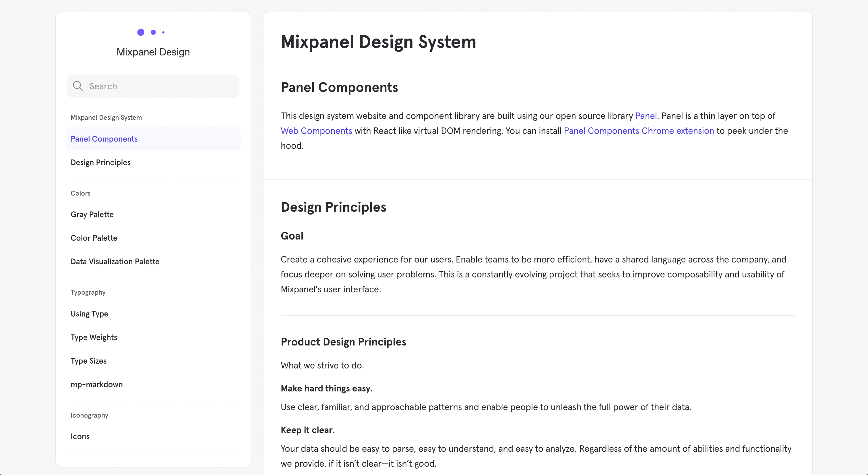Open Icons sidebar item

point(153,437)
